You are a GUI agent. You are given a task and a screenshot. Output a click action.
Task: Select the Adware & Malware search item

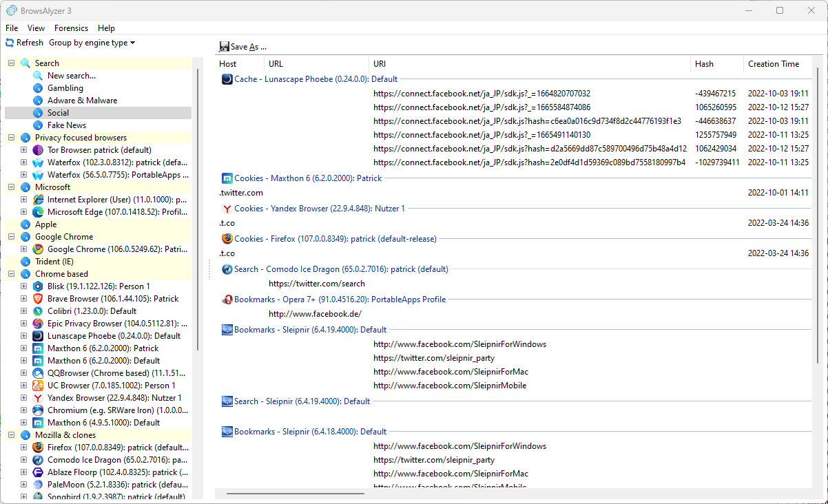[x=82, y=101]
